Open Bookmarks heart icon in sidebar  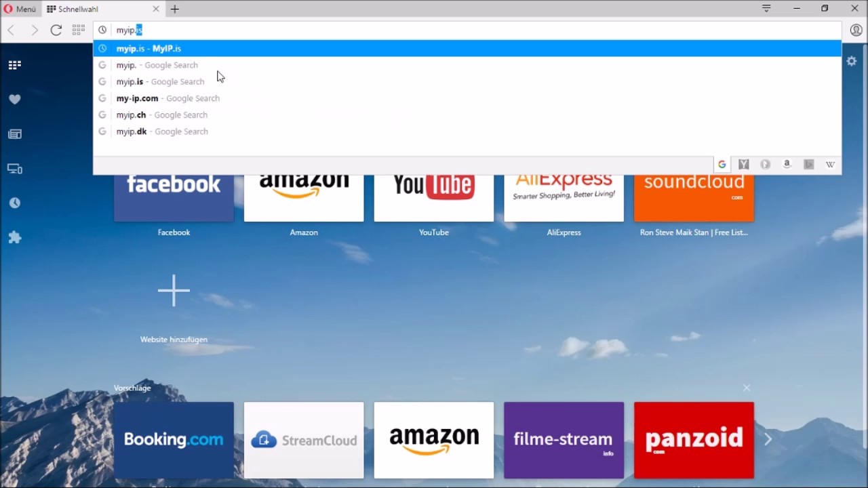[15, 100]
